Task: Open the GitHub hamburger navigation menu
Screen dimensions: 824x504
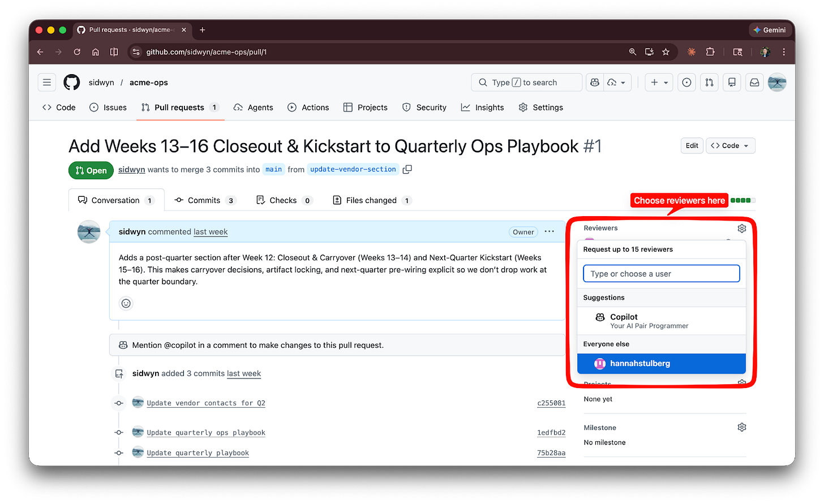Action: (x=47, y=83)
